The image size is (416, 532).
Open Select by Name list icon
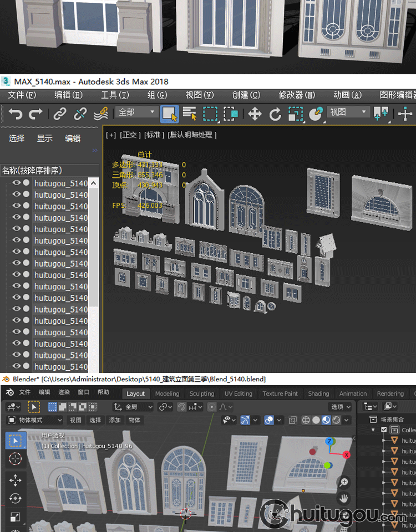click(x=190, y=113)
